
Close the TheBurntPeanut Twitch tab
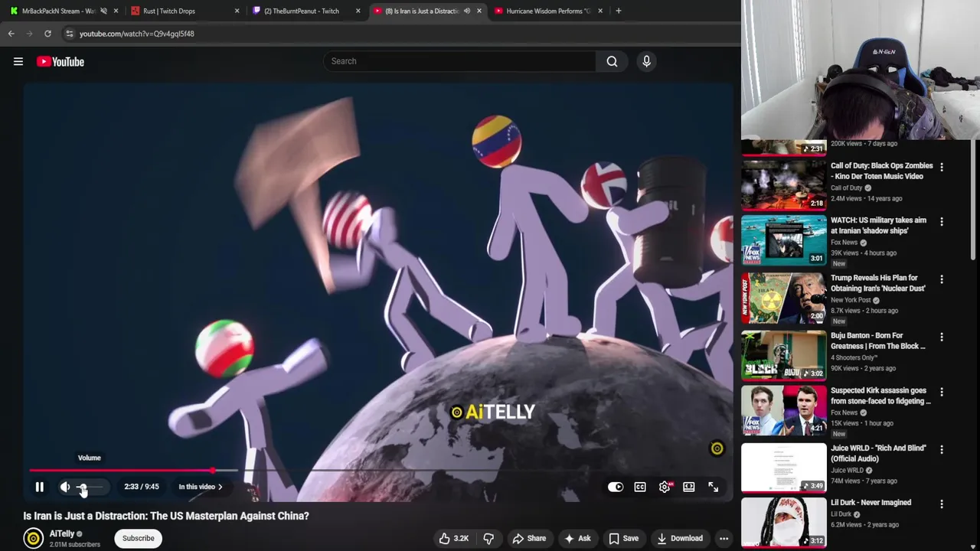pos(358,11)
